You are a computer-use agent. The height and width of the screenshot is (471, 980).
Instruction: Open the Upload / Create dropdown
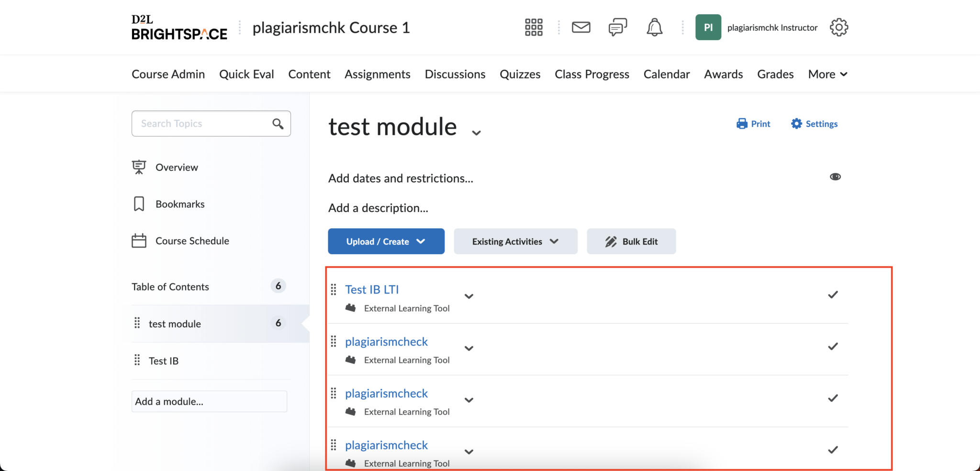pos(386,241)
